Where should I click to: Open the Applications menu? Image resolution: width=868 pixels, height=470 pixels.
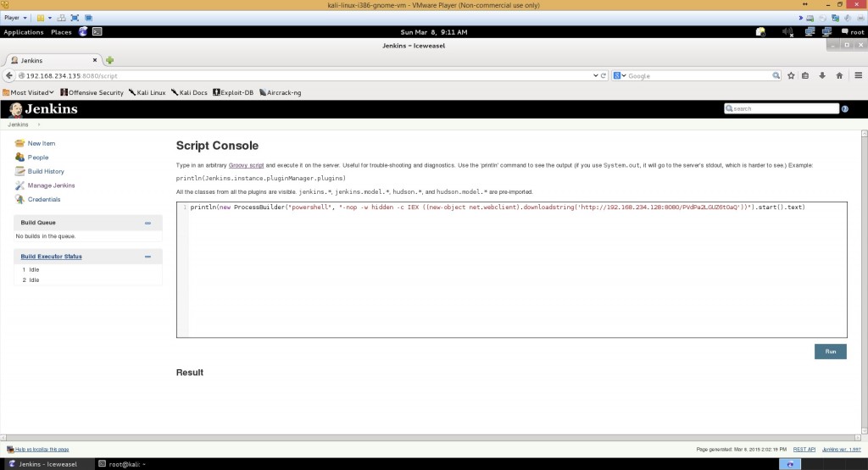click(x=23, y=32)
